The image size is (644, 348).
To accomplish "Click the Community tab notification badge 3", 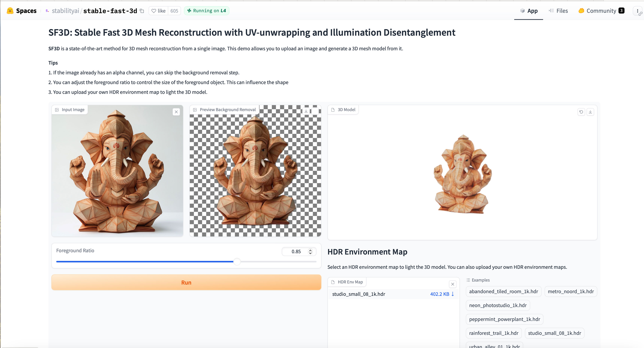I will tap(621, 11).
